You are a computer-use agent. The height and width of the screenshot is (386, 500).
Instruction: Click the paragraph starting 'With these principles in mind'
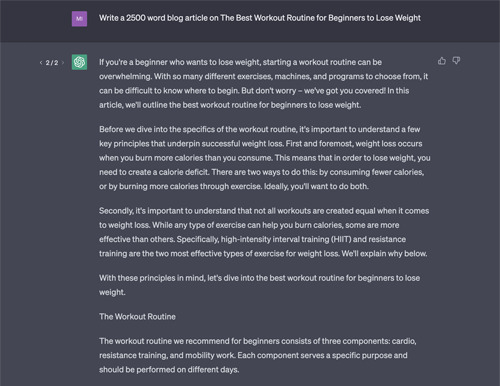259,285
